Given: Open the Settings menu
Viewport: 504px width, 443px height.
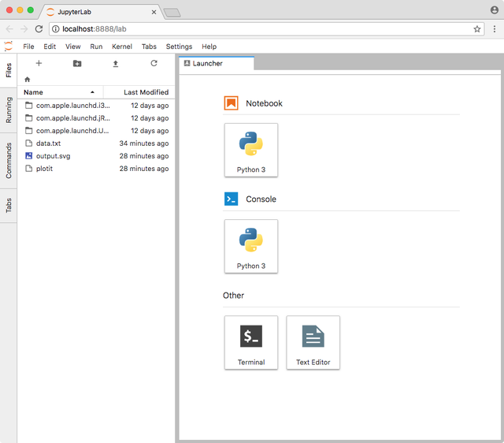Looking at the screenshot, I should pyautogui.click(x=179, y=47).
